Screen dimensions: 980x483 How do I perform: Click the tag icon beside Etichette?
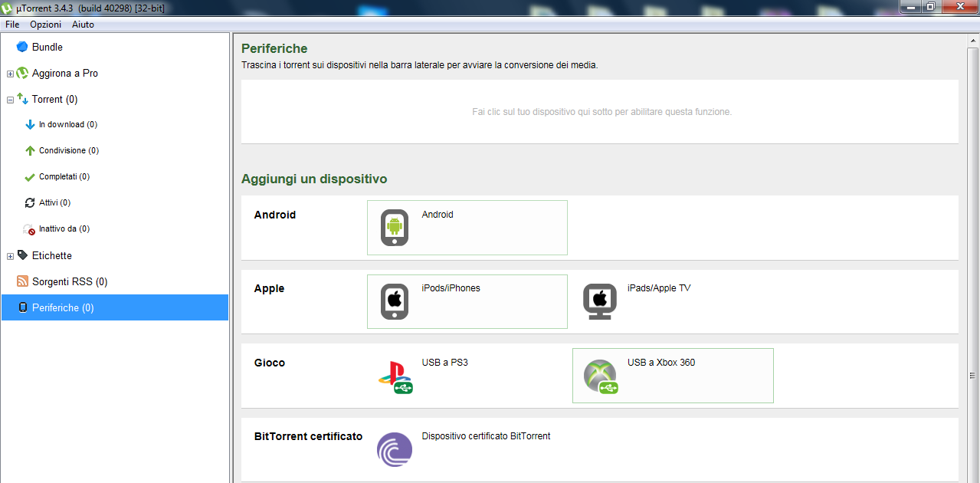pos(22,255)
